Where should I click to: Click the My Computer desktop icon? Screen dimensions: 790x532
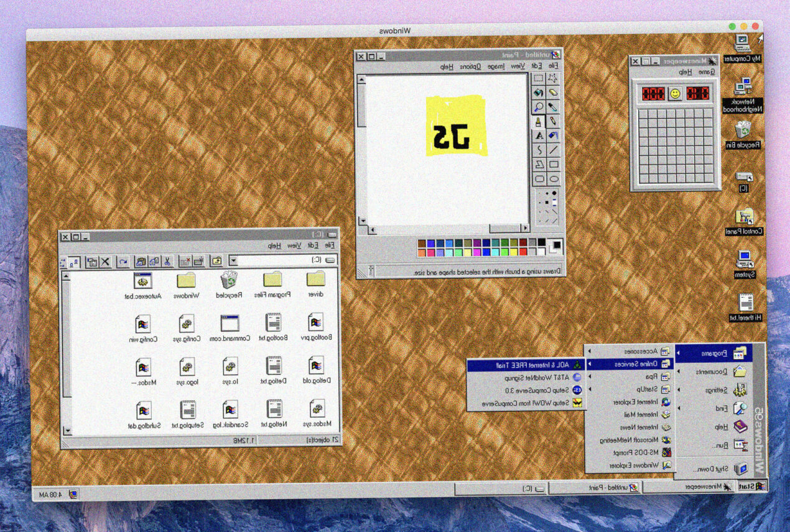click(744, 48)
